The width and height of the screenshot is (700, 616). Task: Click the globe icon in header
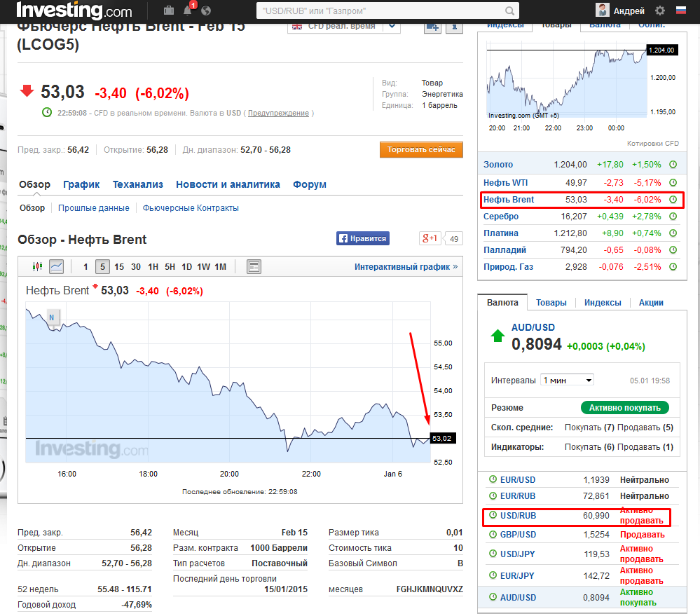pos(206,11)
